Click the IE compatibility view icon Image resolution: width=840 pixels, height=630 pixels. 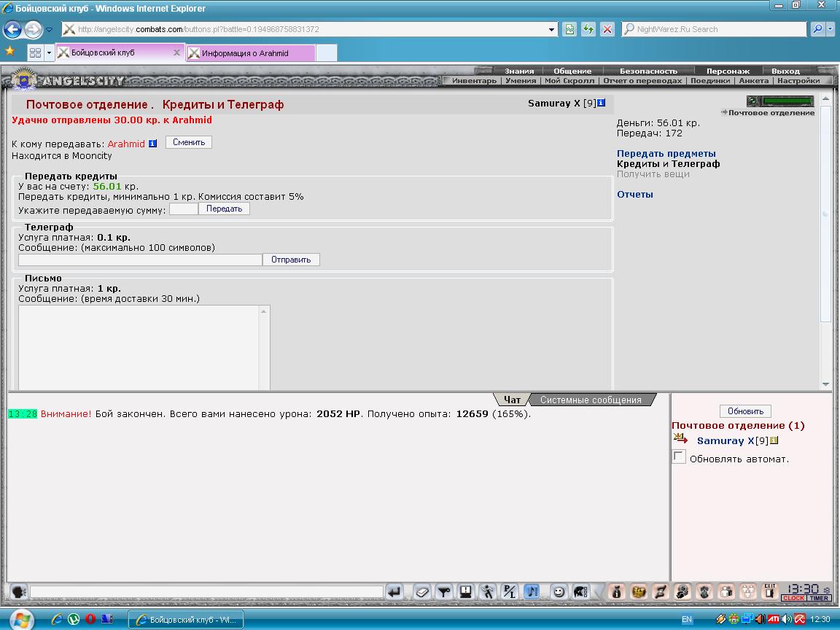point(569,29)
